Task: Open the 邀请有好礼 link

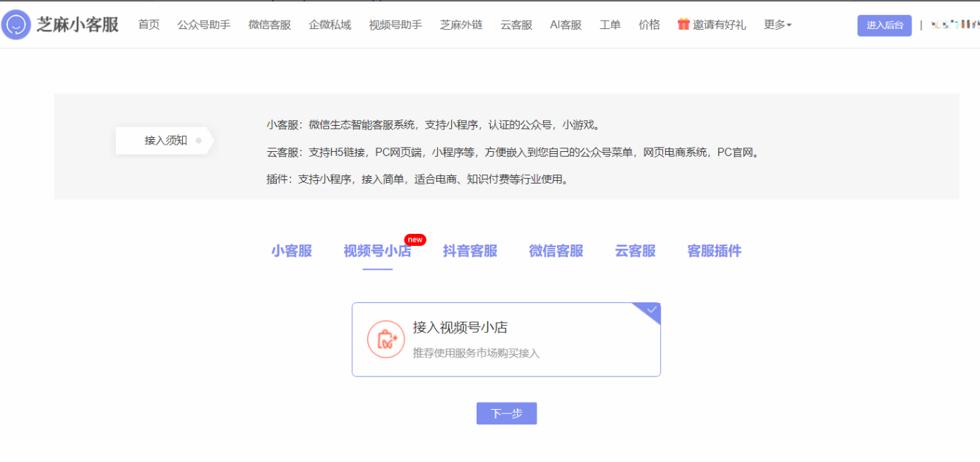Action: (x=719, y=25)
